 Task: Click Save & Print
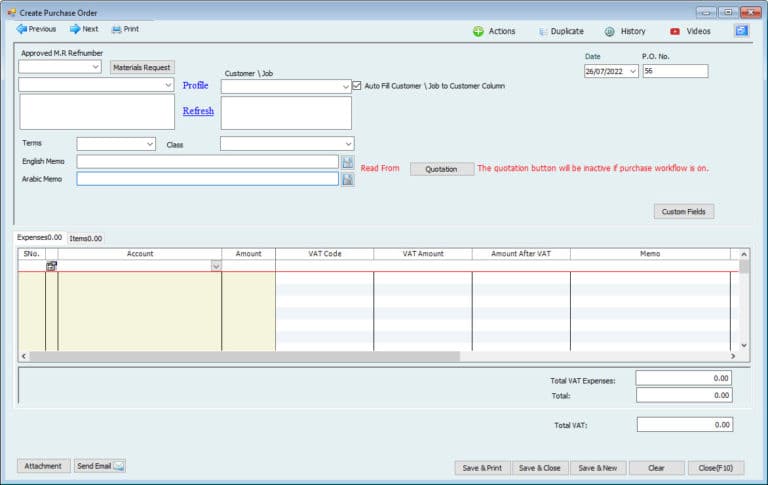tap(482, 468)
